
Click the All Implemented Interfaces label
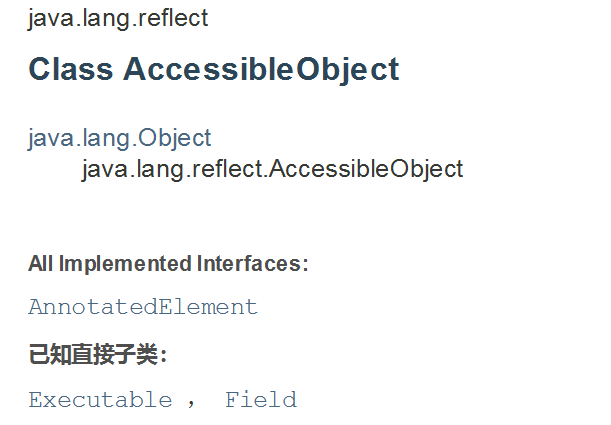coord(168,264)
